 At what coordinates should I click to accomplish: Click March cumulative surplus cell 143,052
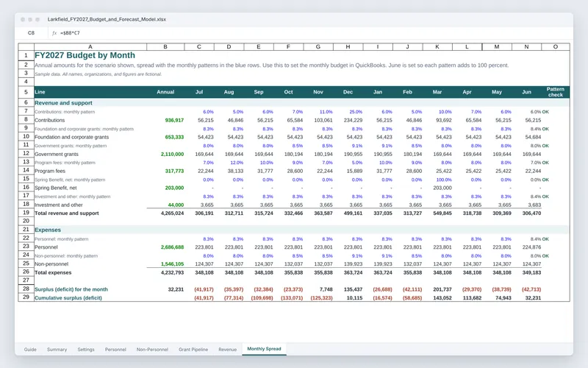pos(442,298)
